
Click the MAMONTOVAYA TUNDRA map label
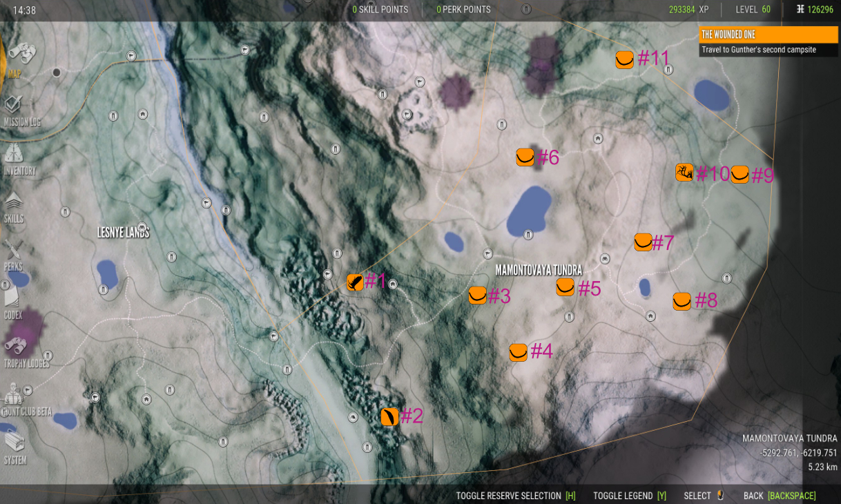539,270
